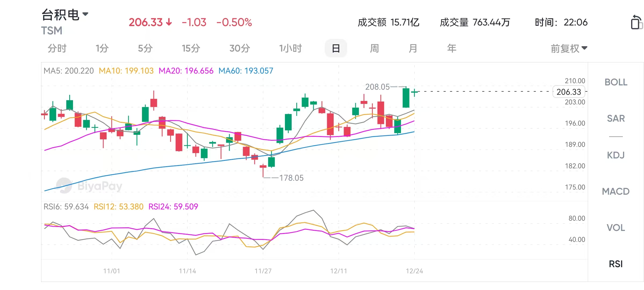644x290 pixels.
Task: Switch to the 分时 time-share chart
Action: tap(57, 49)
